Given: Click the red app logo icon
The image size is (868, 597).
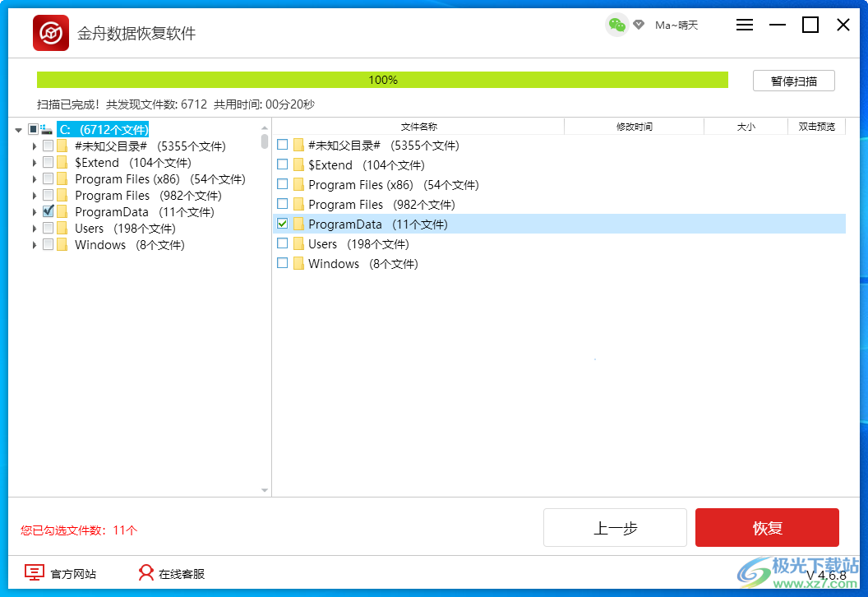Looking at the screenshot, I should tap(51, 33).
